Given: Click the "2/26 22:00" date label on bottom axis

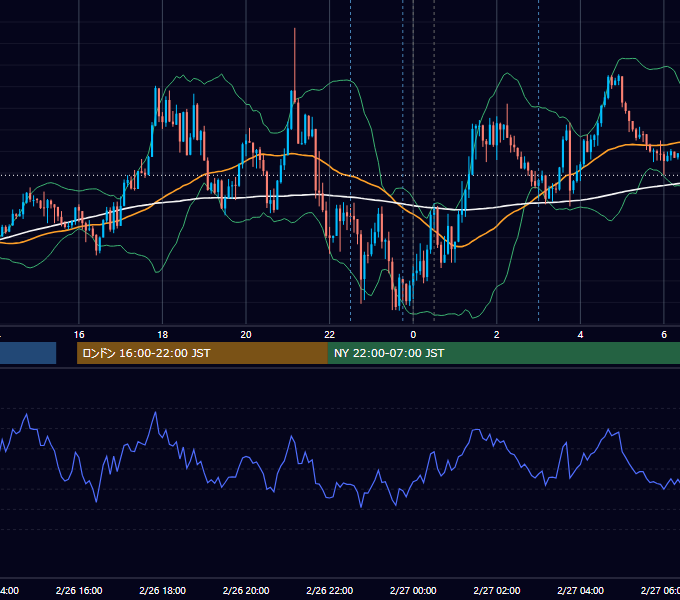Looking at the screenshot, I should (330, 590).
